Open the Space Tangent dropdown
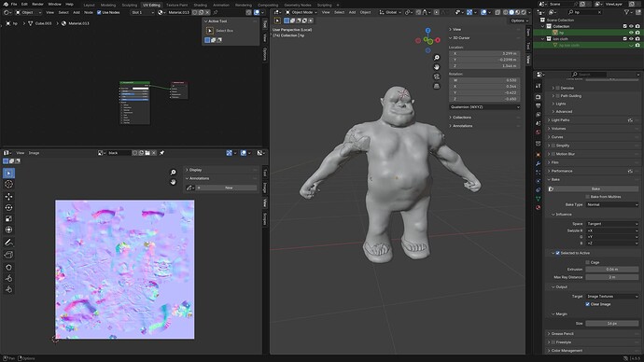 click(612, 224)
